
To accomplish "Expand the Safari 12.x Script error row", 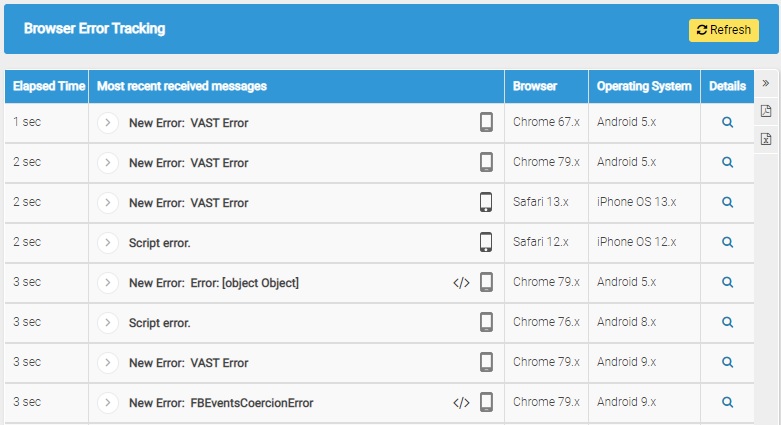I will [x=108, y=243].
